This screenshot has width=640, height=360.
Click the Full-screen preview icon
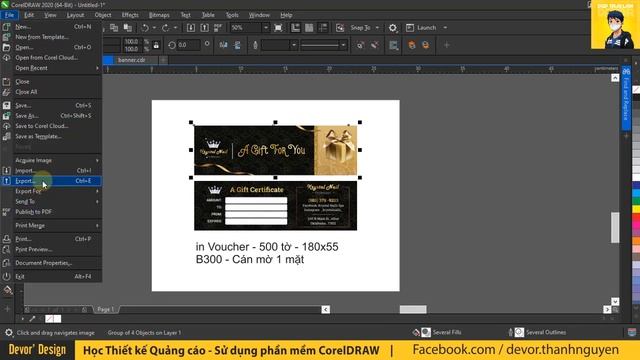coord(278,28)
